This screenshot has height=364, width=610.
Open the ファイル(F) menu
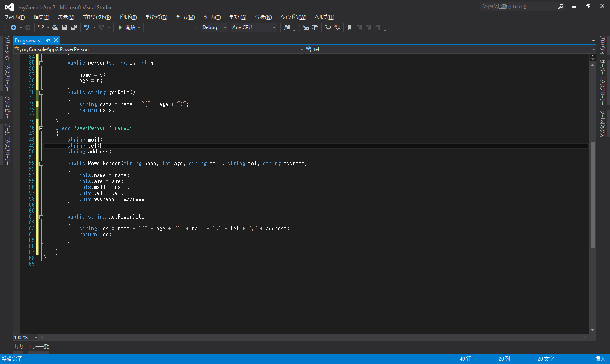click(x=14, y=17)
